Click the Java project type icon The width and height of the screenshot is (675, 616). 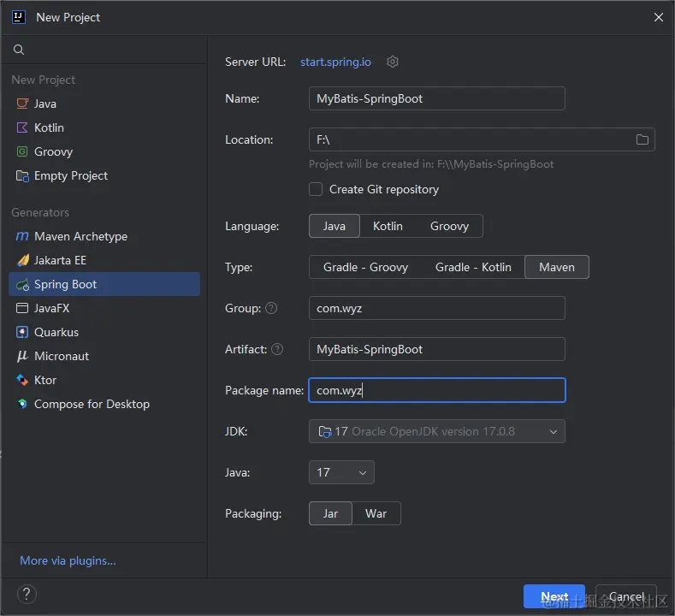pyautogui.click(x=22, y=104)
